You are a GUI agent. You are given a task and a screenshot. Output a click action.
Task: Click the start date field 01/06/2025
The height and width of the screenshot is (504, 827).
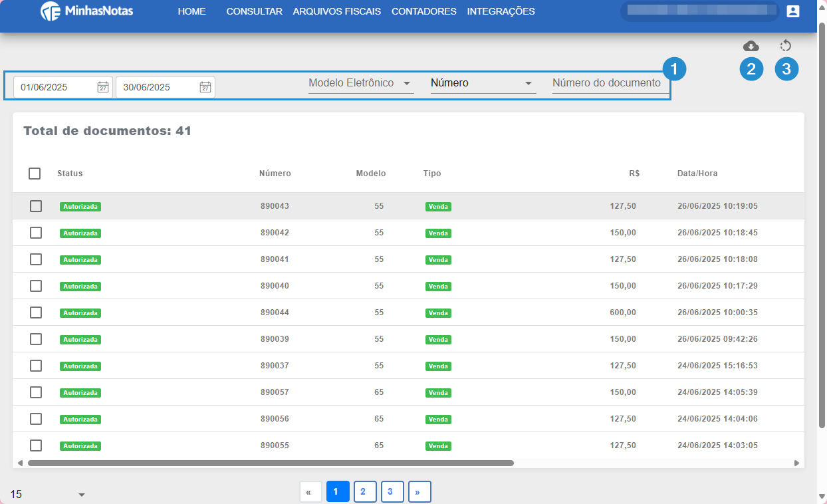[x=63, y=87]
